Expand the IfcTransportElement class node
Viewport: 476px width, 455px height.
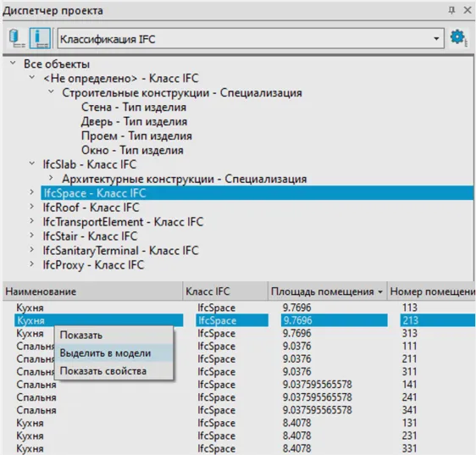(x=31, y=221)
